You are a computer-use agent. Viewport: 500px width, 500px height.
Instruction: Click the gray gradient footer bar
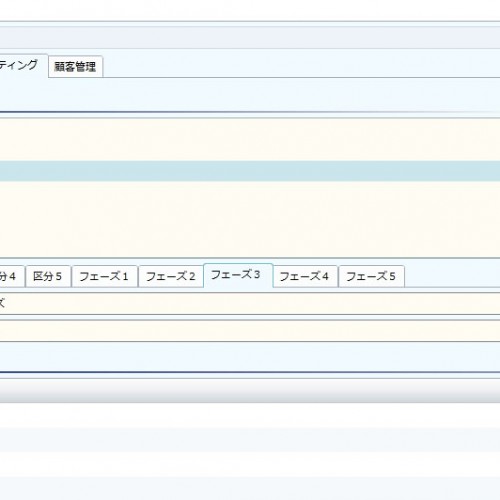click(x=250, y=391)
